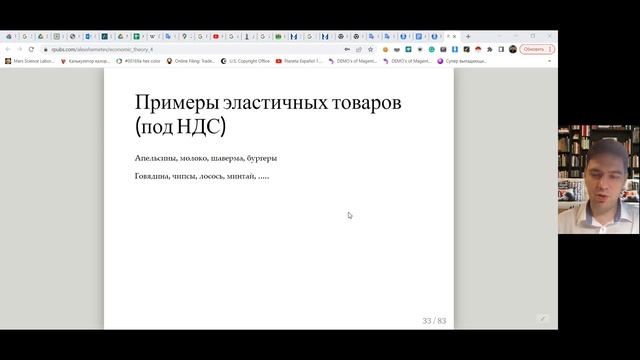Image resolution: width=640 pixels, height=360 pixels.
Task: Click the share page icon in address bar
Action: tap(359, 49)
